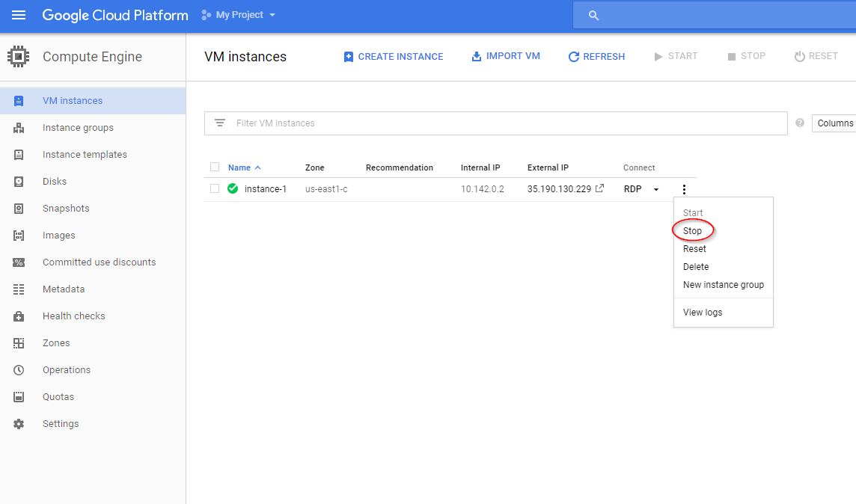Click the RDP connect button
This screenshot has height=504, width=856.
(x=633, y=188)
